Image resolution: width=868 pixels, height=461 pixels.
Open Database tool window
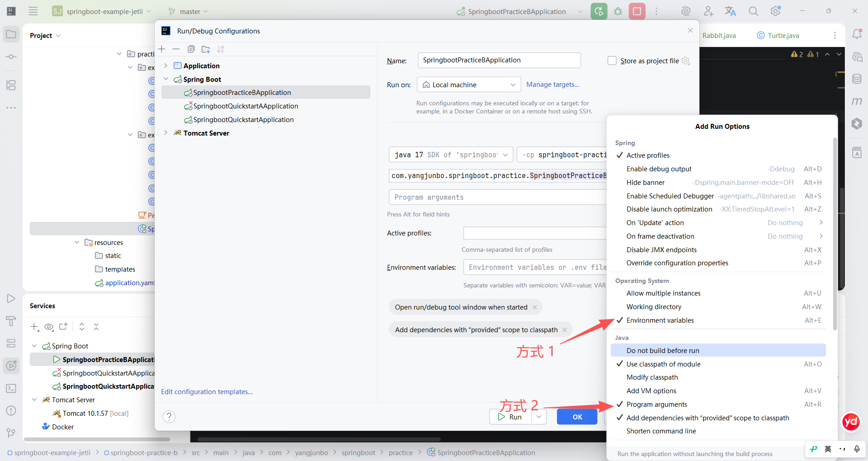pos(857,79)
